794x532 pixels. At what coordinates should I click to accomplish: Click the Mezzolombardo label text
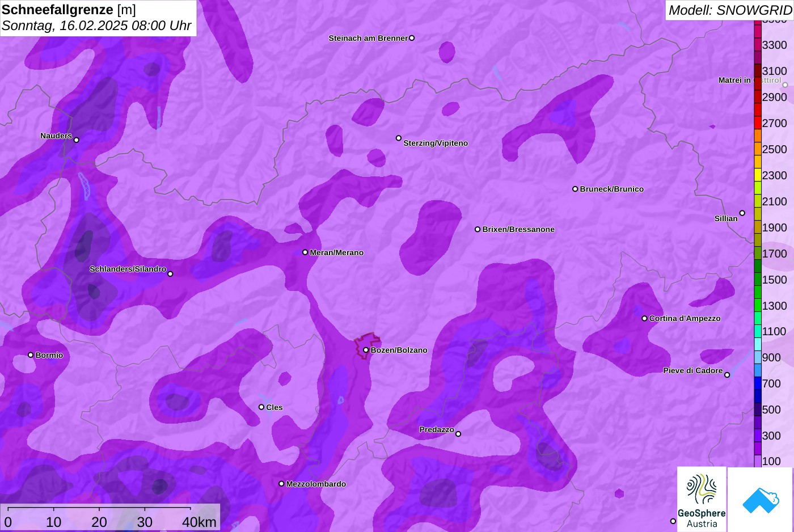(x=316, y=484)
